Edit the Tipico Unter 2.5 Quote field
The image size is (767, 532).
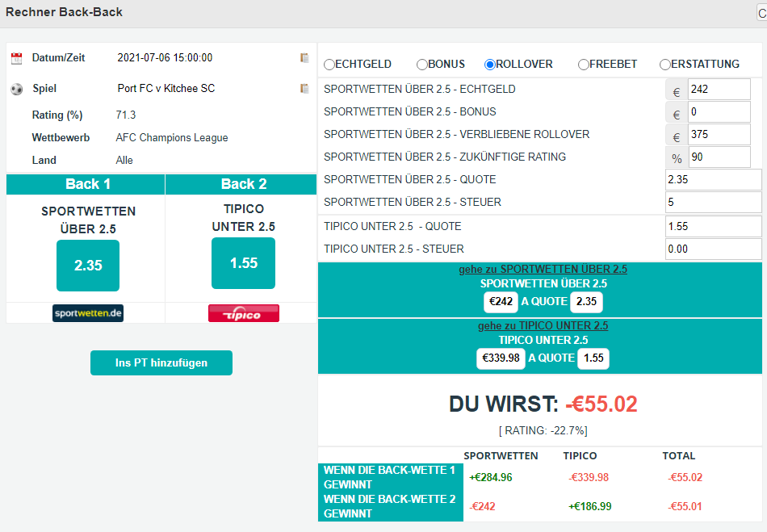(x=713, y=226)
